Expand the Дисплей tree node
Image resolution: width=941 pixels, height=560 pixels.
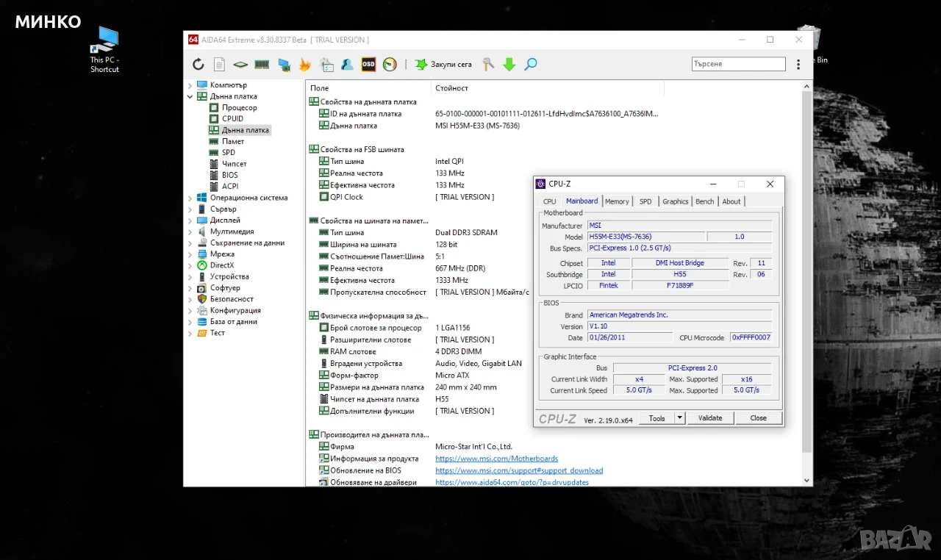[x=190, y=220]
